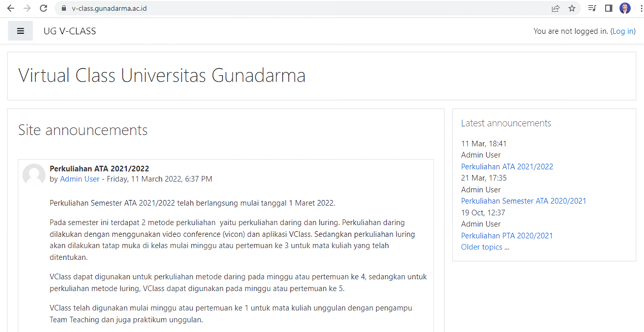Click the browser forward arrow
Viewport: 644px width, 332px height.
coord(27,8)
